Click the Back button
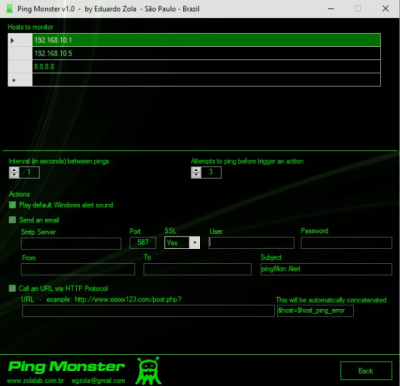Image resolution: width=400 pixels, height=386 pixels. click(366, 371)
